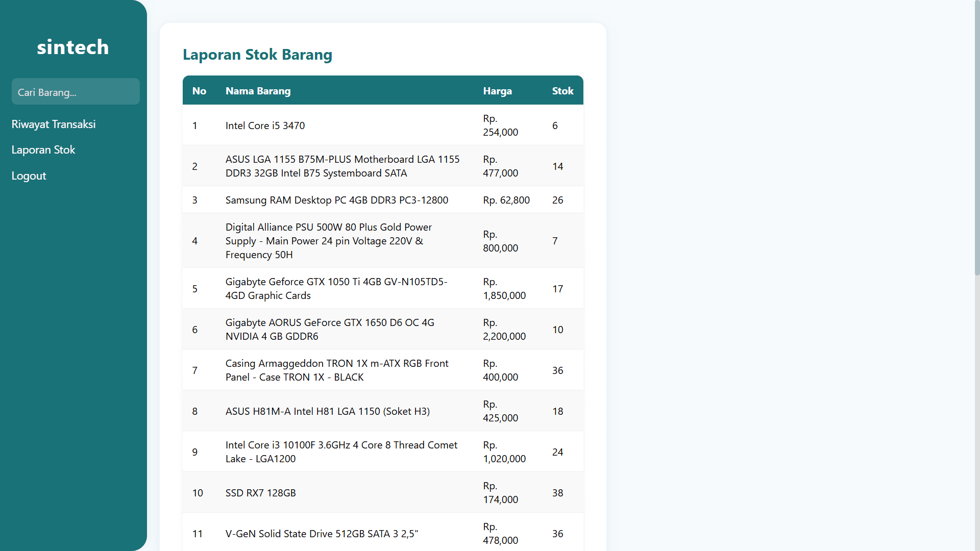Select Intel Core i3 10100F item name
Viewport: 980px width, 551px height.
click(x=341, y=452)
